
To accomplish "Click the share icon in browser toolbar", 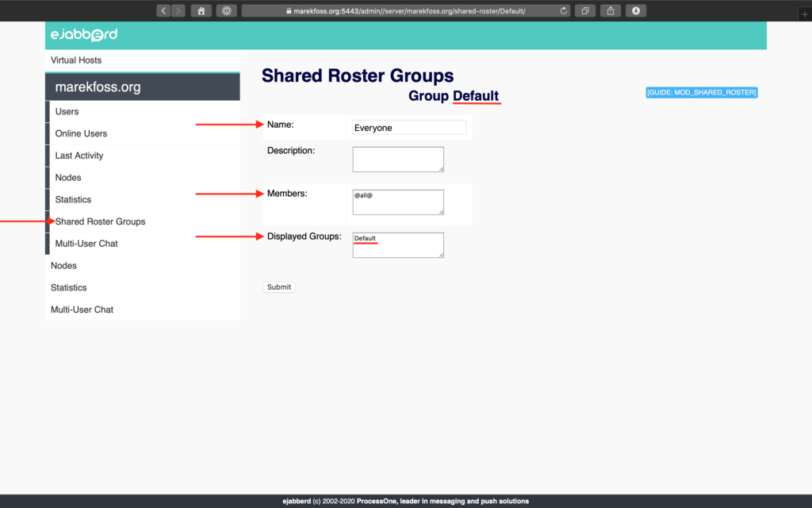I will [611, 11].
